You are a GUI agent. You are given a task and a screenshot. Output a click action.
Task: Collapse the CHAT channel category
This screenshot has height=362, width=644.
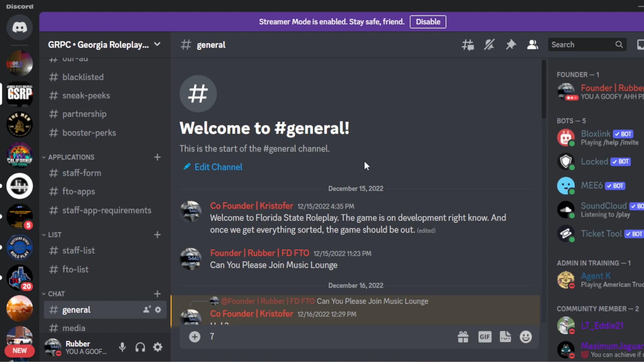click(x=56, y=294)
